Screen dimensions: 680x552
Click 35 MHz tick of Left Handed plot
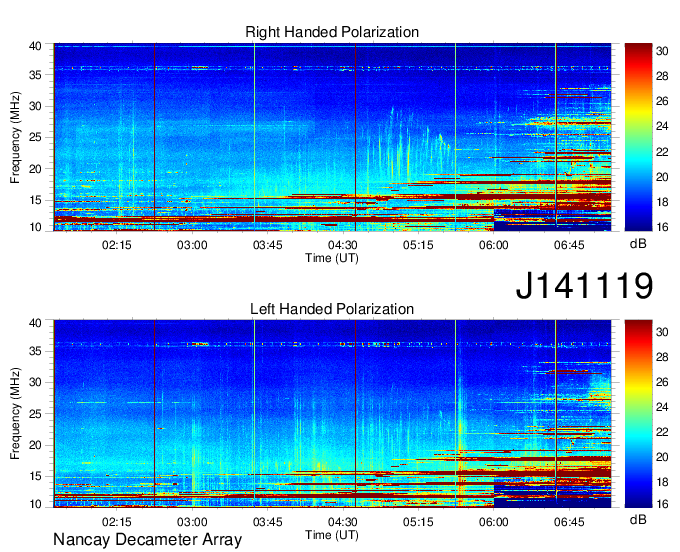tap(36, 351)
